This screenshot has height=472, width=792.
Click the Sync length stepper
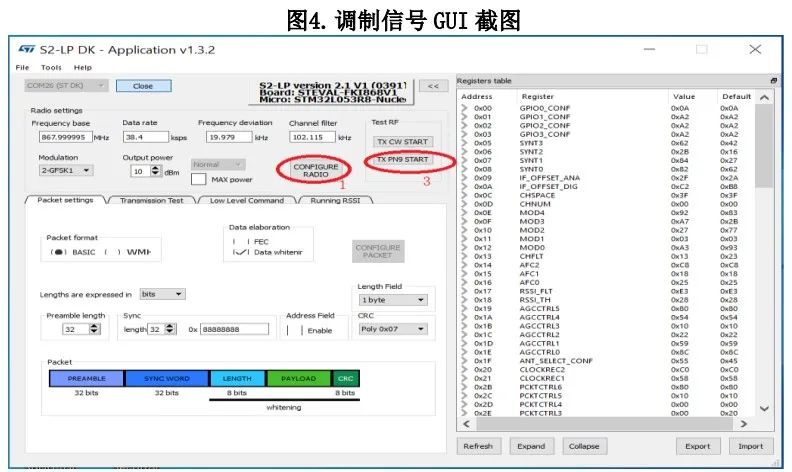(x=170, y=329)
